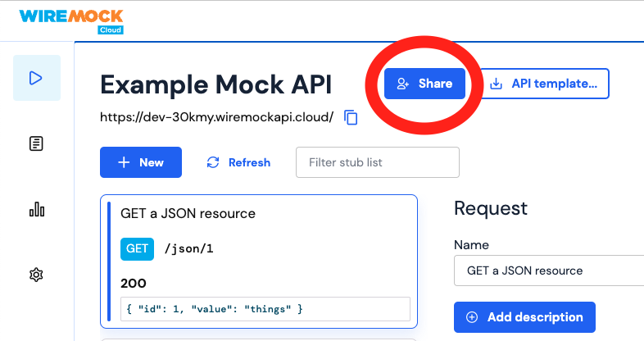Click the 200 status code text

coord(134,284)
